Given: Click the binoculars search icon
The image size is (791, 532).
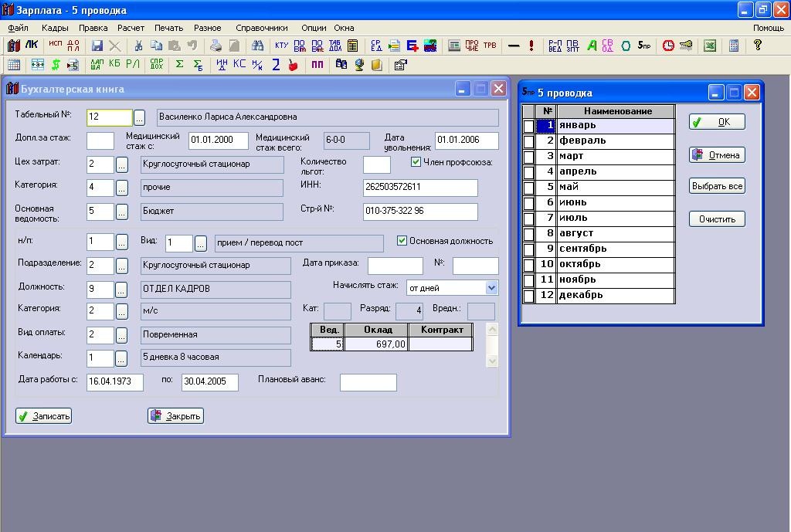Looking at the screenshot, I should coord(258,46).
